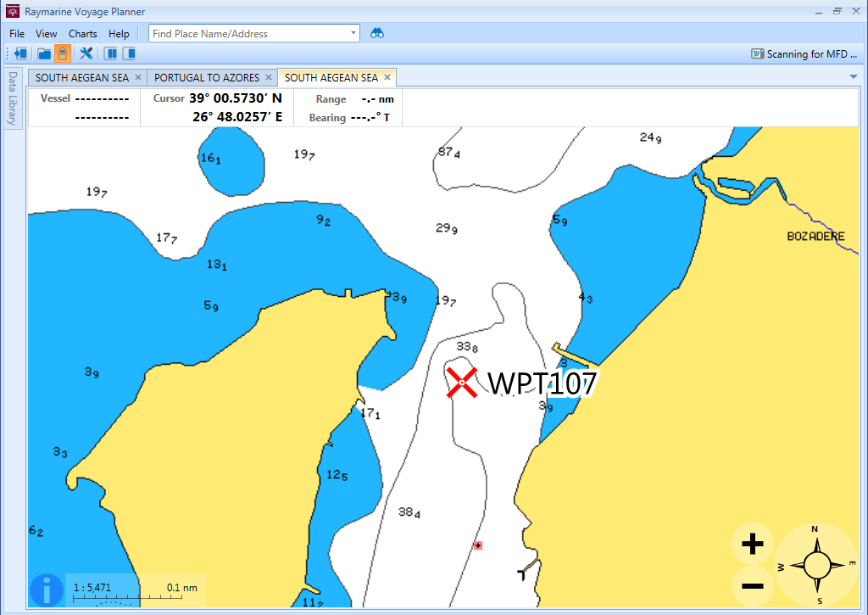Open the blue folder toolbar icon

click(44, 53)
